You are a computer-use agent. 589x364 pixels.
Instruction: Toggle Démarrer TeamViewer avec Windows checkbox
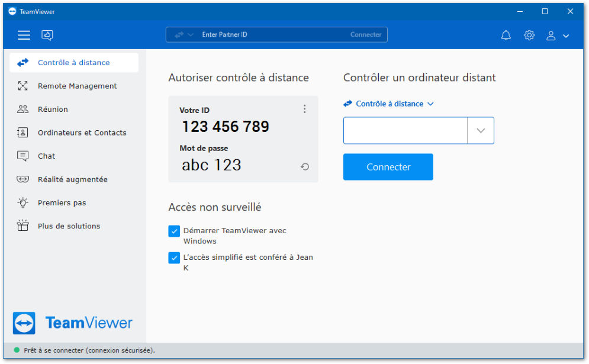pos(174,231)
